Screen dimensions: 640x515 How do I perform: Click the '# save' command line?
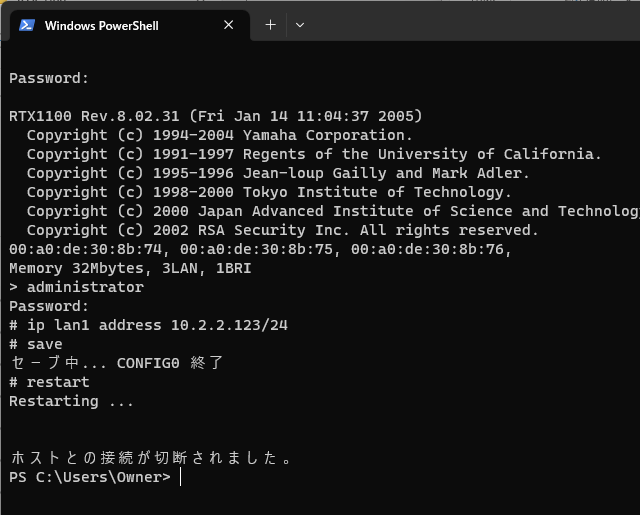pos(36,344)
